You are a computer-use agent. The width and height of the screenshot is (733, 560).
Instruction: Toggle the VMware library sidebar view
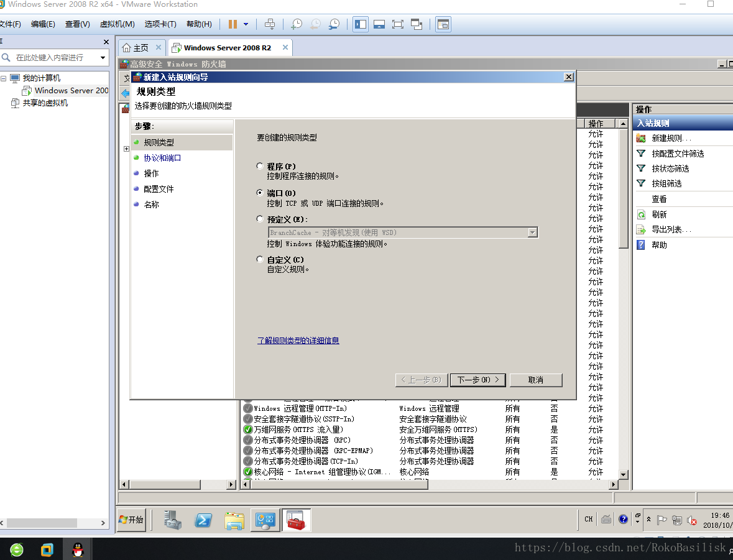pyautogui.click(x=361, y=24)
